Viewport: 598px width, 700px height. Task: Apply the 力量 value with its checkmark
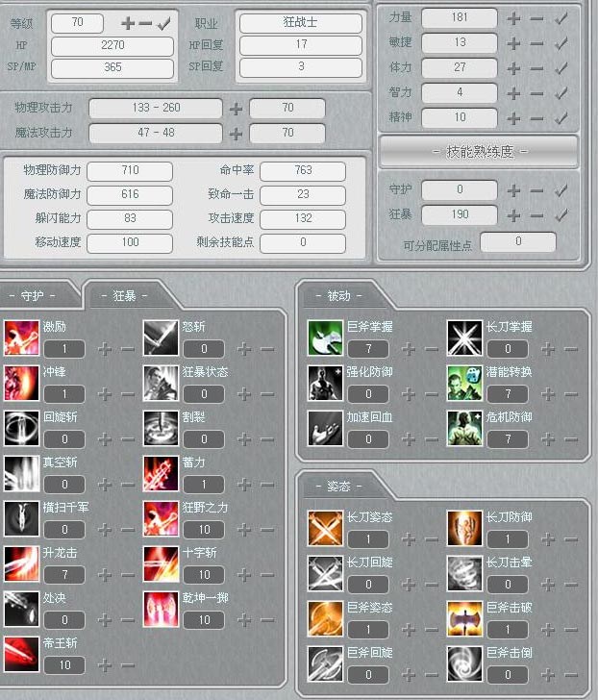pos(561,18)
